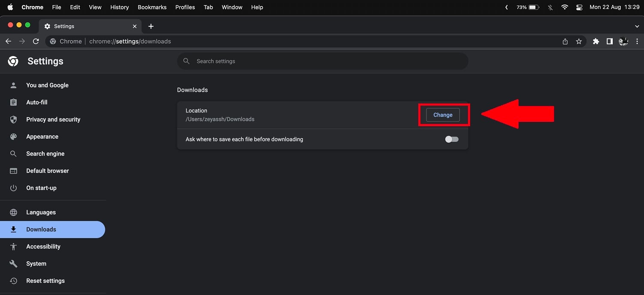
Task: Open You and Google settings
Action: (x=47, y=85)
